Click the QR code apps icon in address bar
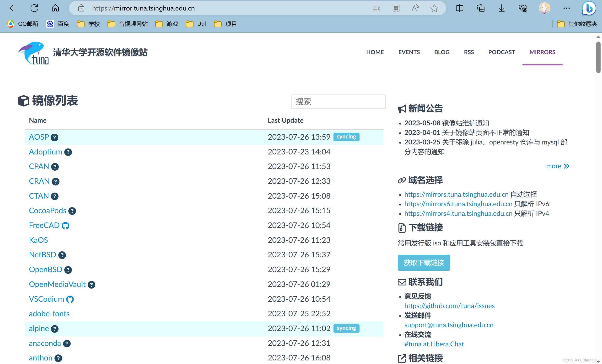Image resolution: width=602 pixels, height=364 pixels. coord(396,8)
